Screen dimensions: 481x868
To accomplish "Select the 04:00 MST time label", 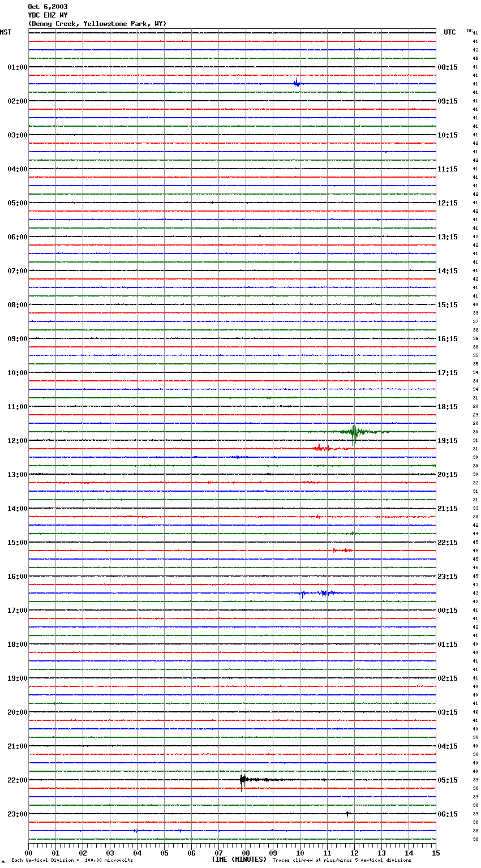I will coord(17,169).
